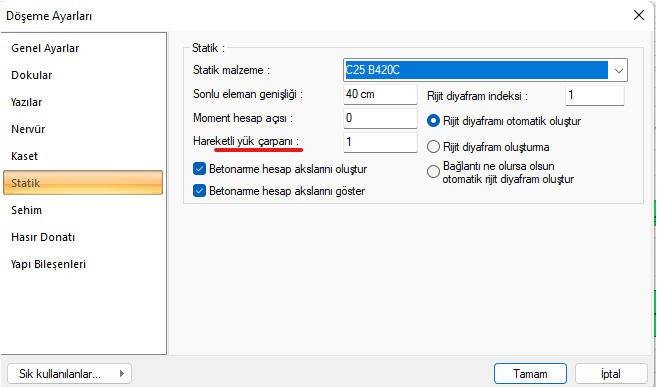The image size is (657, 388).
Task: Toggle Betonarme hesap akslarını göster checkbox
Action: [199, 191]
